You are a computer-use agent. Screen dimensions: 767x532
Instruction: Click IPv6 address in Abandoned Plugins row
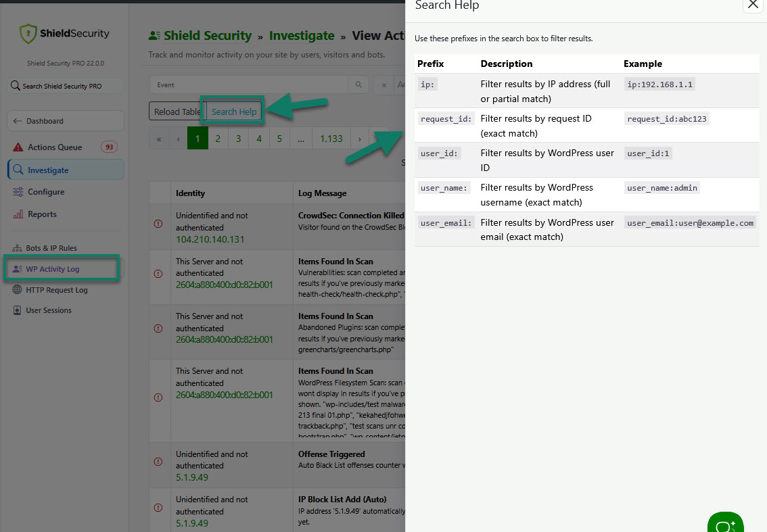point(225,339)
